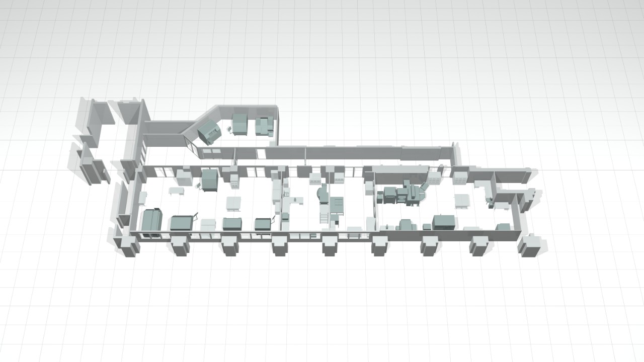Select the angled machine in the diagonal upper room

[x=209, y=133]
